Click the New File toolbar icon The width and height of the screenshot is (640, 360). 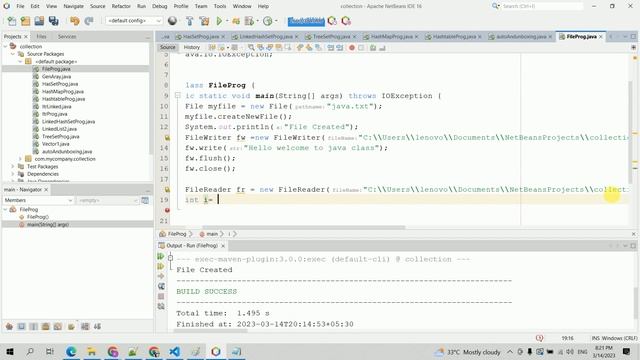tap(12, 21)
